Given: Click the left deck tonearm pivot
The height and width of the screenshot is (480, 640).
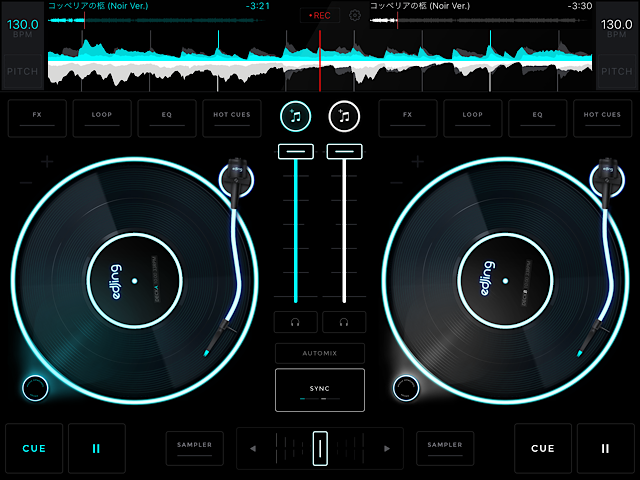Looking at the screenshot, I should (237, 180).
